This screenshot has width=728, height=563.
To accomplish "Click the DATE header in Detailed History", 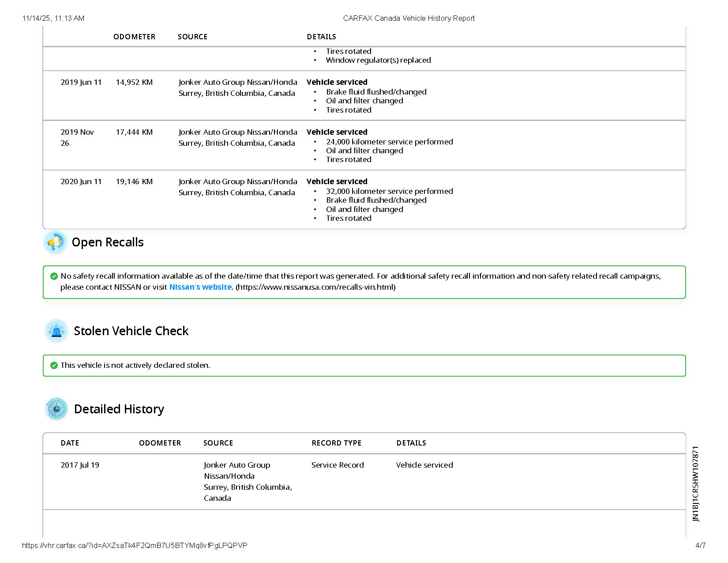I will coord(70,443).
